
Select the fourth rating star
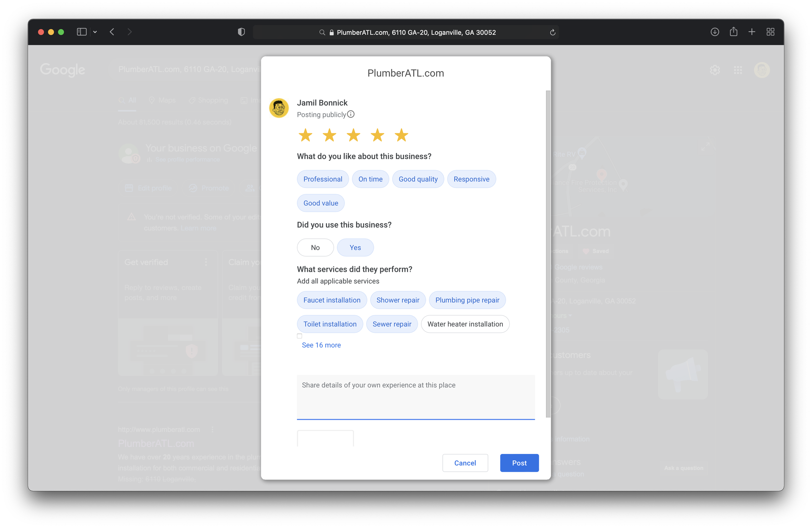[x=377, y=135]
